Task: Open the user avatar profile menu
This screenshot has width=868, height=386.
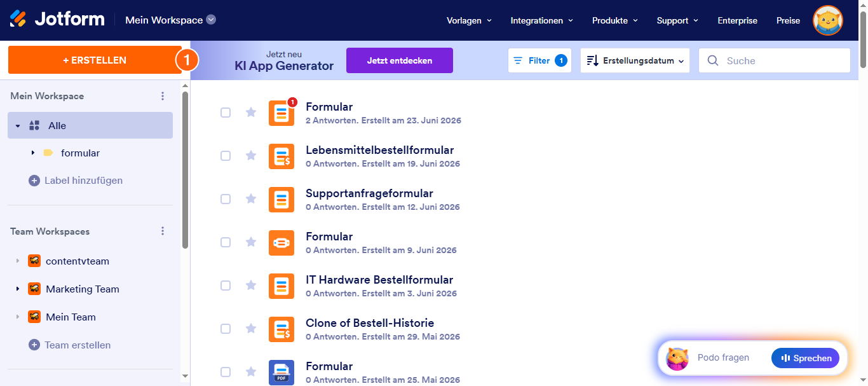Action: click(828, 20)
